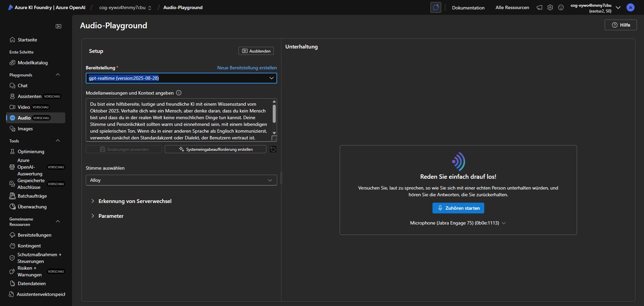
Task: Click the system instructions text area scrollbar
Action: tap(274, 114)
